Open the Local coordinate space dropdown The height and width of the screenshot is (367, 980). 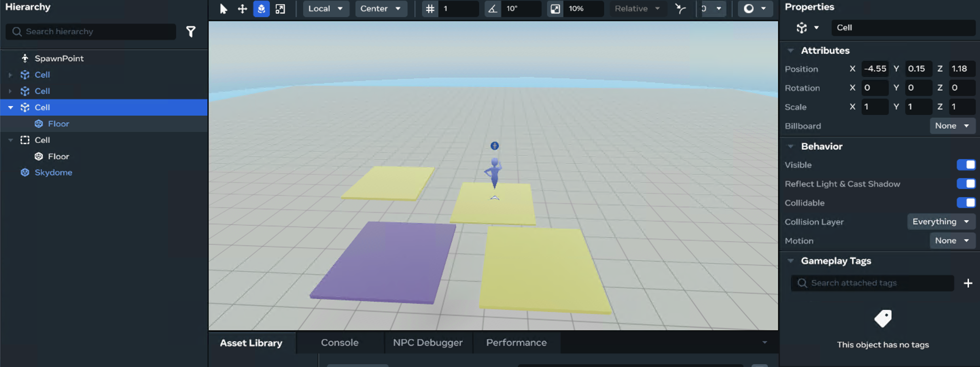click(326, 9)
